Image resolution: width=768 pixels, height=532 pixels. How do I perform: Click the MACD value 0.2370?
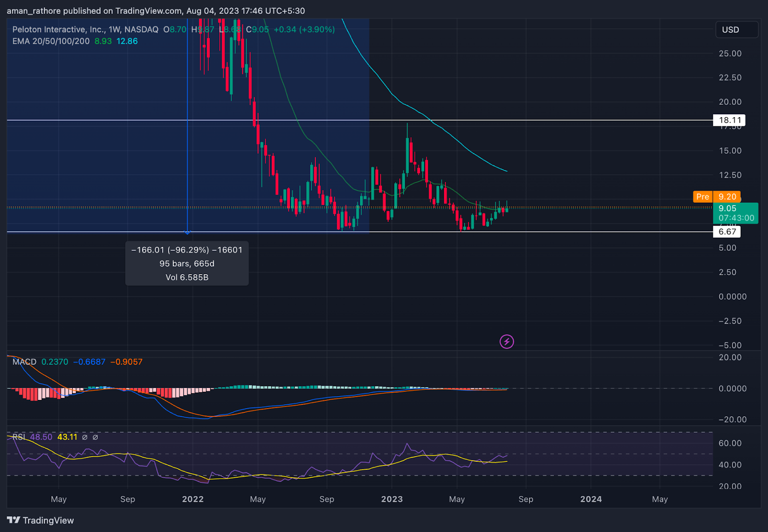click(x=55, y=362)
